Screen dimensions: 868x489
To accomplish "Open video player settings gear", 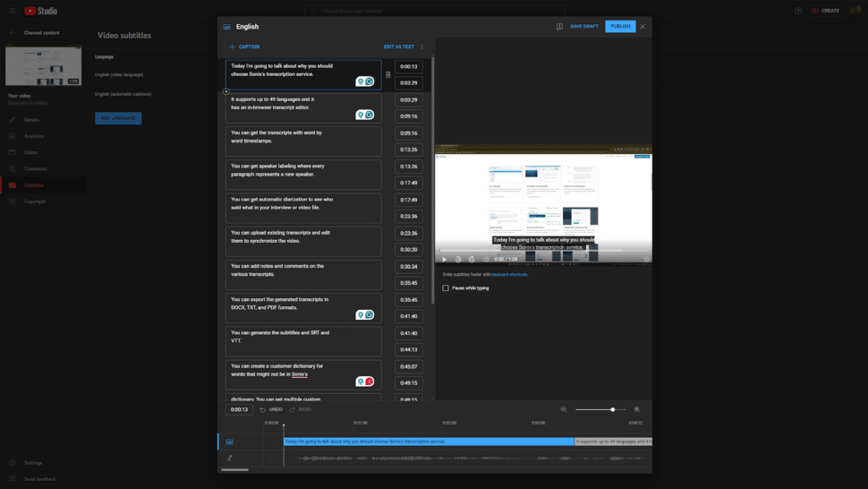I will [646, 260].
